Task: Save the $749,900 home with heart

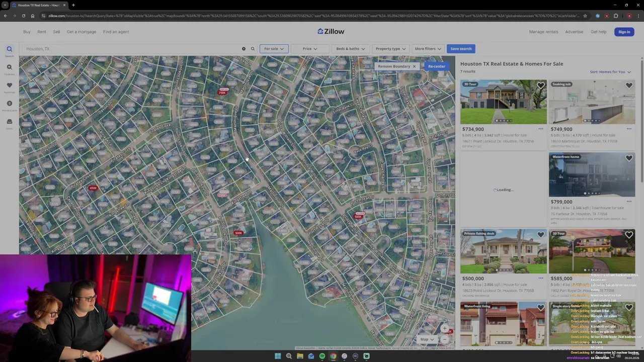Action: [x=629, y=86]
